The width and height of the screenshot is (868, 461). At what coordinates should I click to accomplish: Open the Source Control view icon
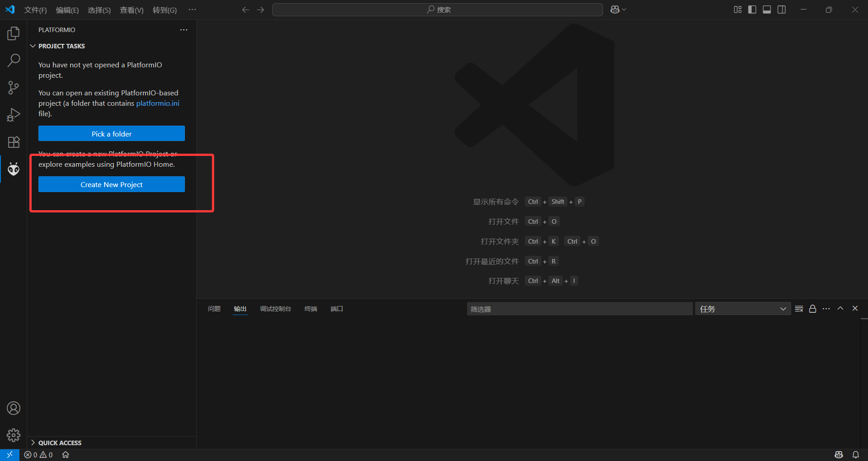click(14, 87)
